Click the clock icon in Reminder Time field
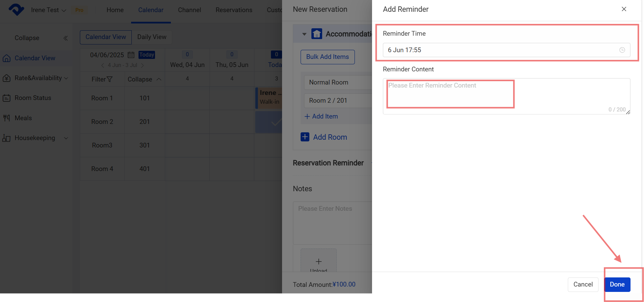Viewport: 644px width, 302px height. coord(622,50)
